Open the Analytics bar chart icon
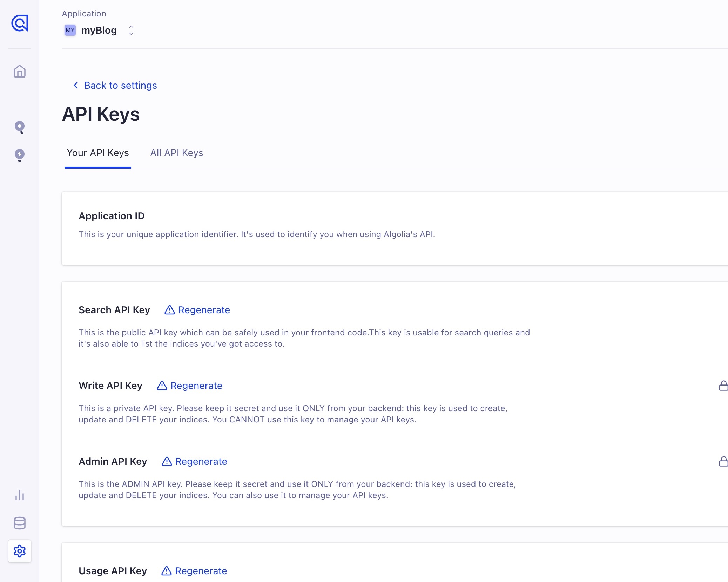 pos(20,495)
